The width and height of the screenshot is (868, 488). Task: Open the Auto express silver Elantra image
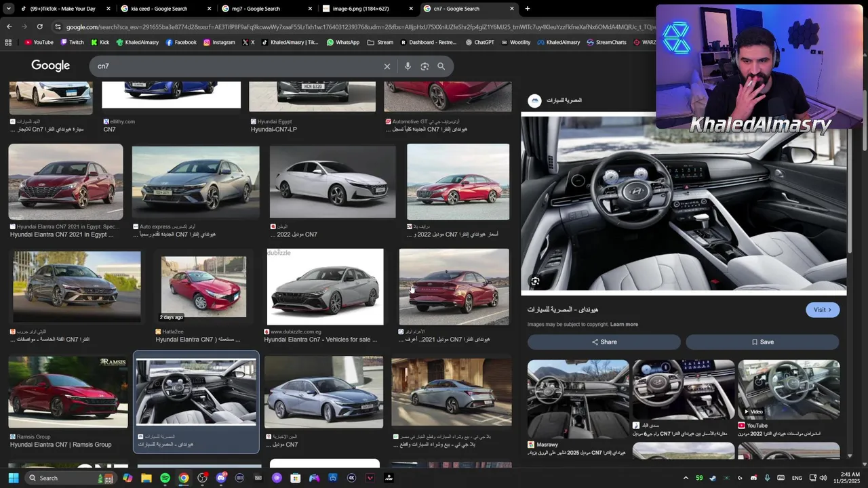click(x=195, y=182)
